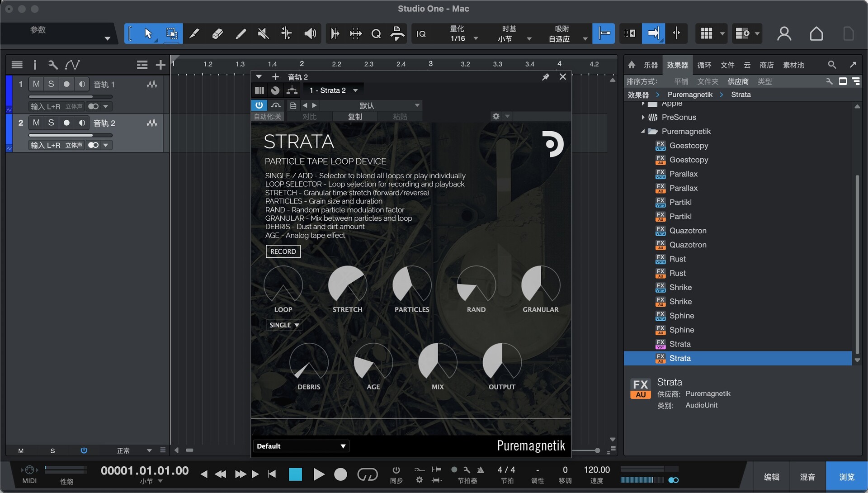868x493 pixels.
Task: Open the Strata gear settings icon
Action: coord(496,116)
